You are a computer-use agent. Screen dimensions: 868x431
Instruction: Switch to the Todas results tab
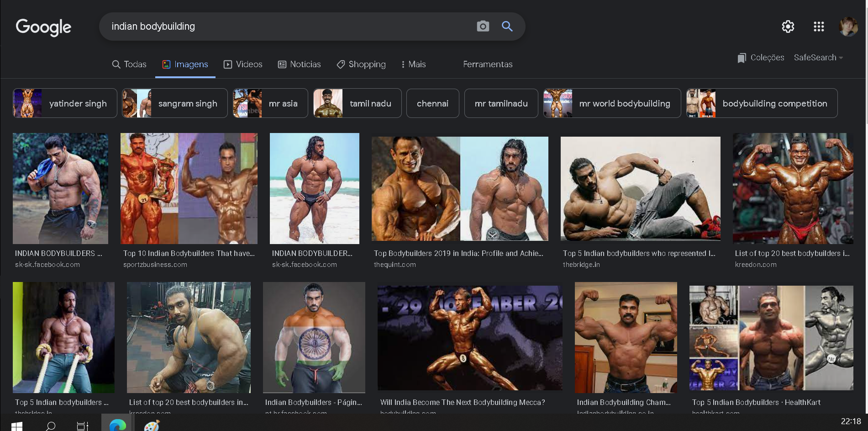pyautogui.click(x=129, y=64)
